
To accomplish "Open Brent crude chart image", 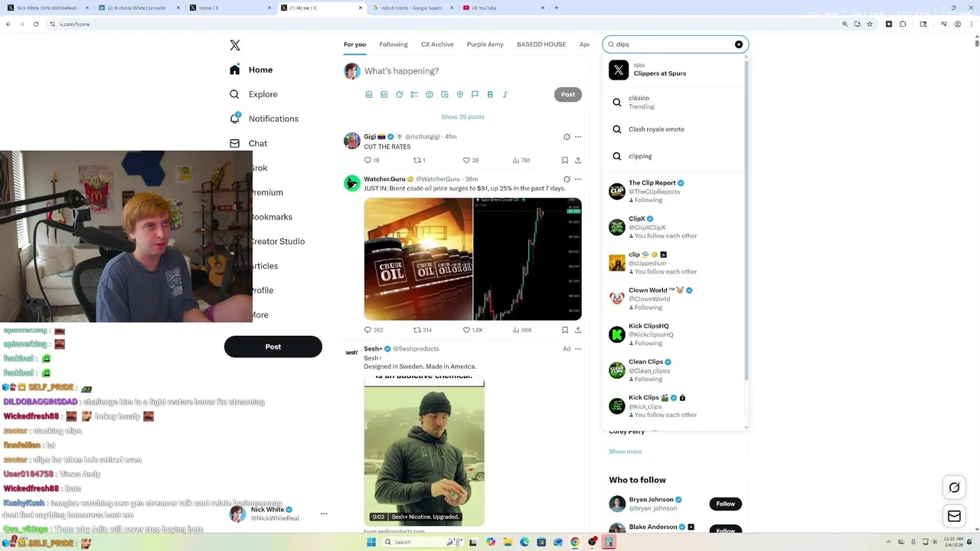I will tap(528, 259).
